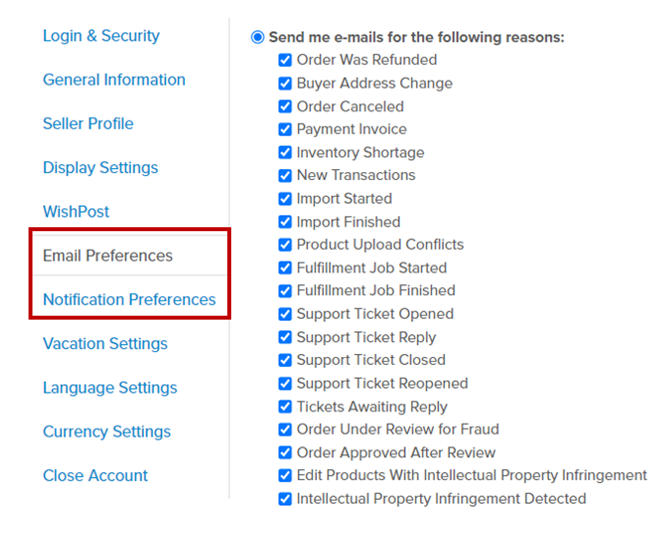Go to General Information page
The width and height of the screenshot is (671, 538).
coord(114,80)
